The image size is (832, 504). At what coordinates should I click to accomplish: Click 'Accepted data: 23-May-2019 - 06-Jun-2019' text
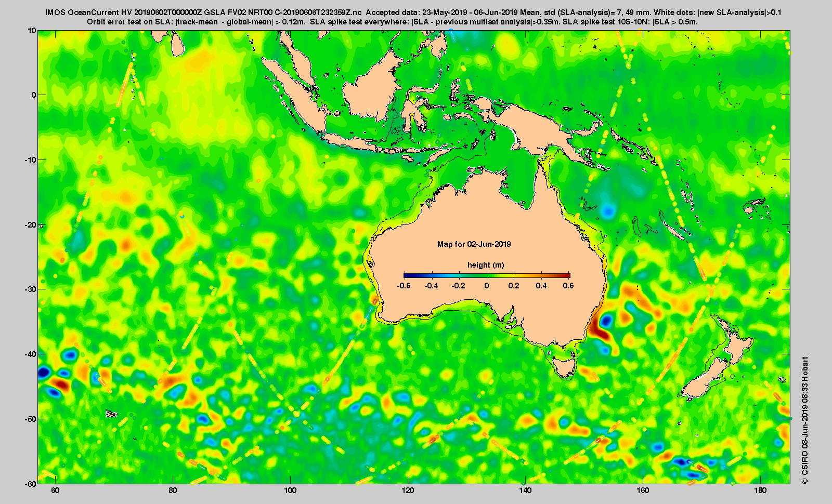coord(443,12)
